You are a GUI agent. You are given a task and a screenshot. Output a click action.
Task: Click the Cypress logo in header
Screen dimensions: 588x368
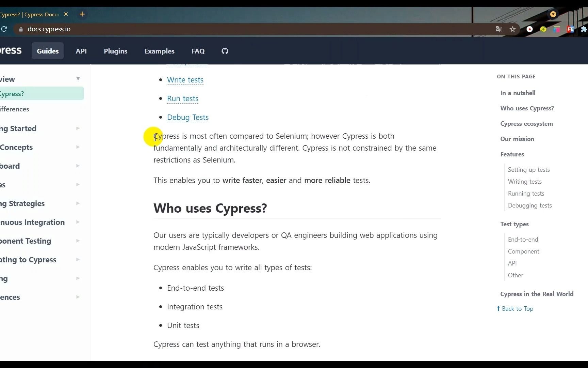(x=11, y=50)
